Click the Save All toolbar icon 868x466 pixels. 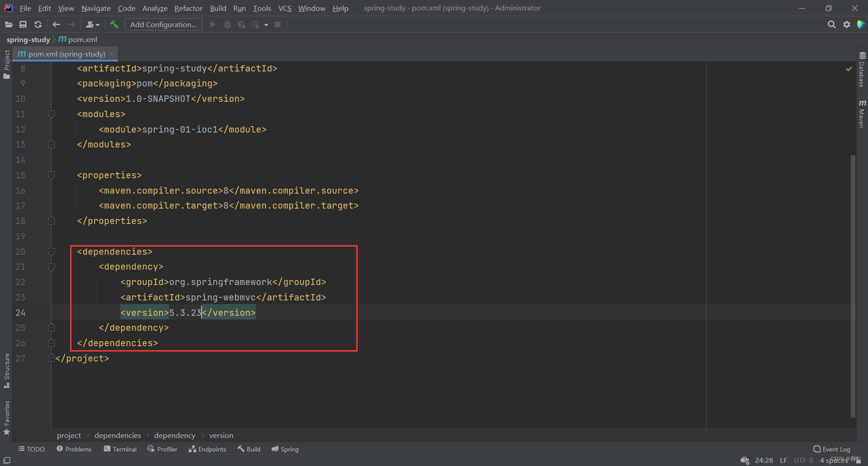point(23,24)
